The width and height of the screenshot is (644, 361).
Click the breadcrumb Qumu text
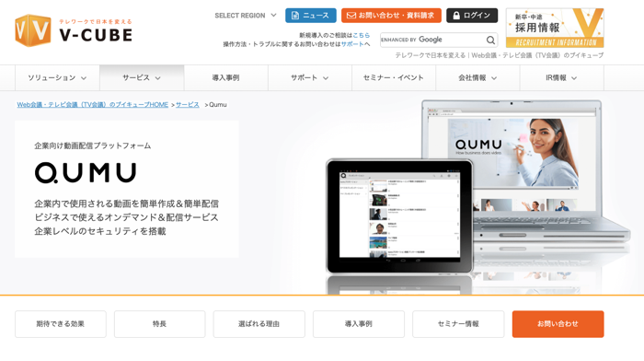click(218, 105)
